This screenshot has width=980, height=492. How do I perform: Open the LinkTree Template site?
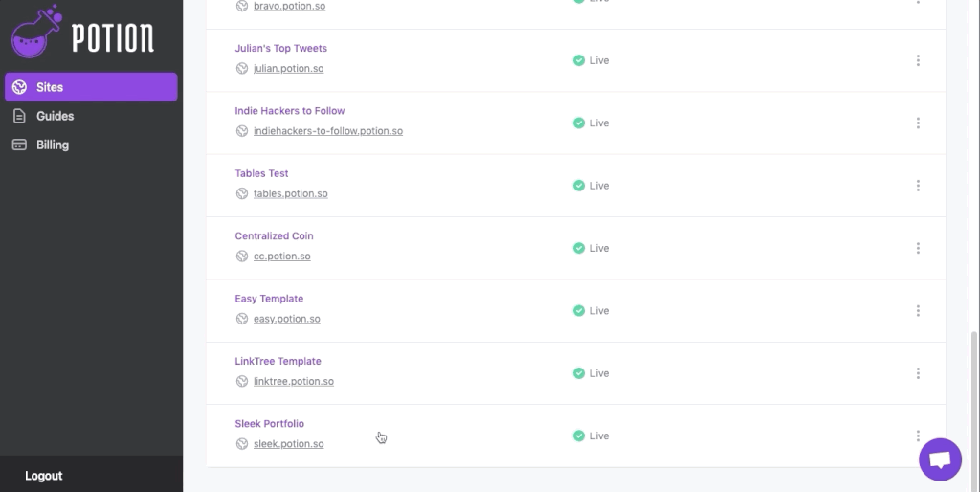point(278,361)
